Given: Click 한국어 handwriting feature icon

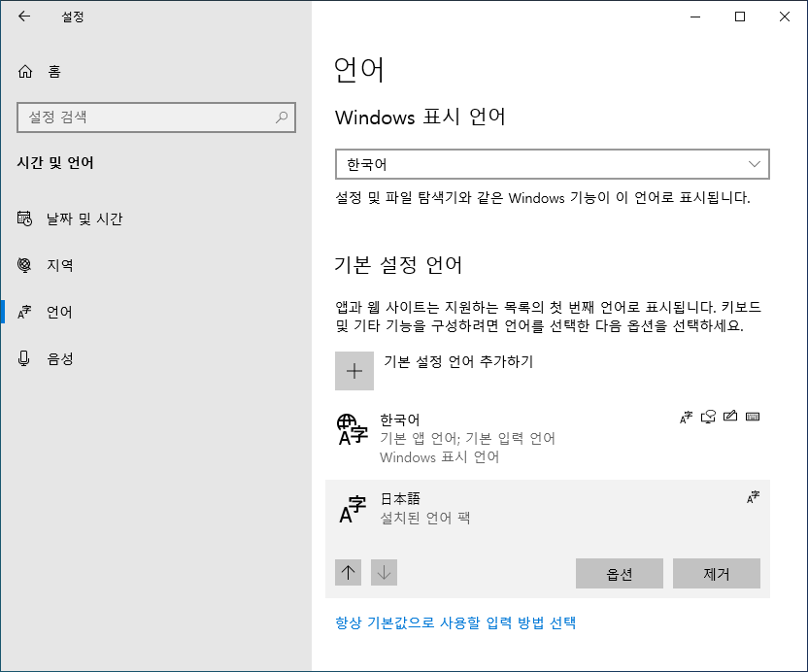Looking at the screenshot, I should pyautogui.click(x=730, y=416).
